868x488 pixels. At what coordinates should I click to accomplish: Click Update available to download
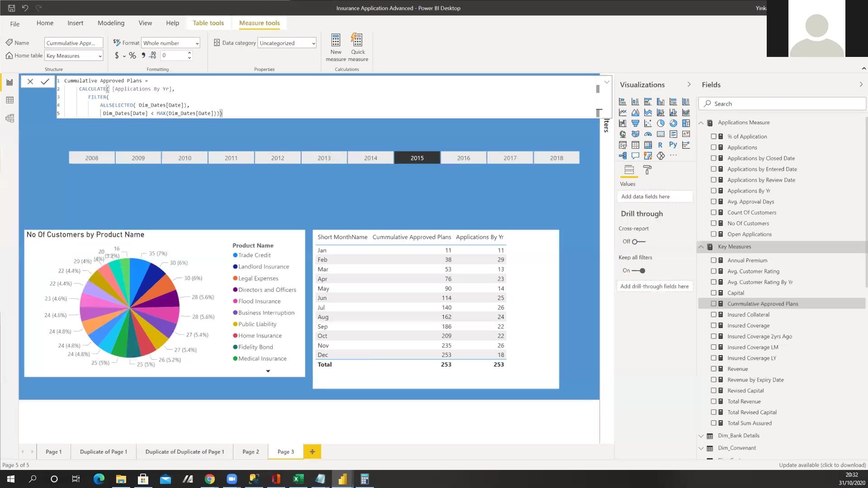pos(822,465)
